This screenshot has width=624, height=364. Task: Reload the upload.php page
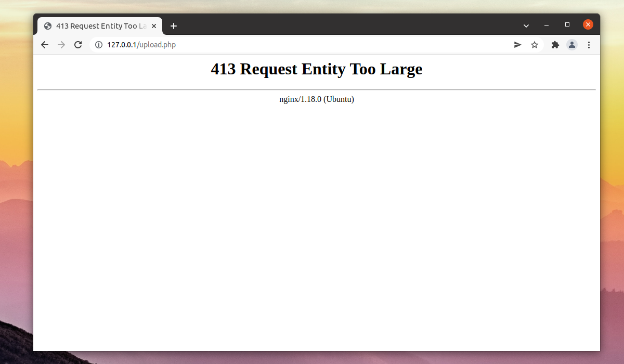click(78, 45)
